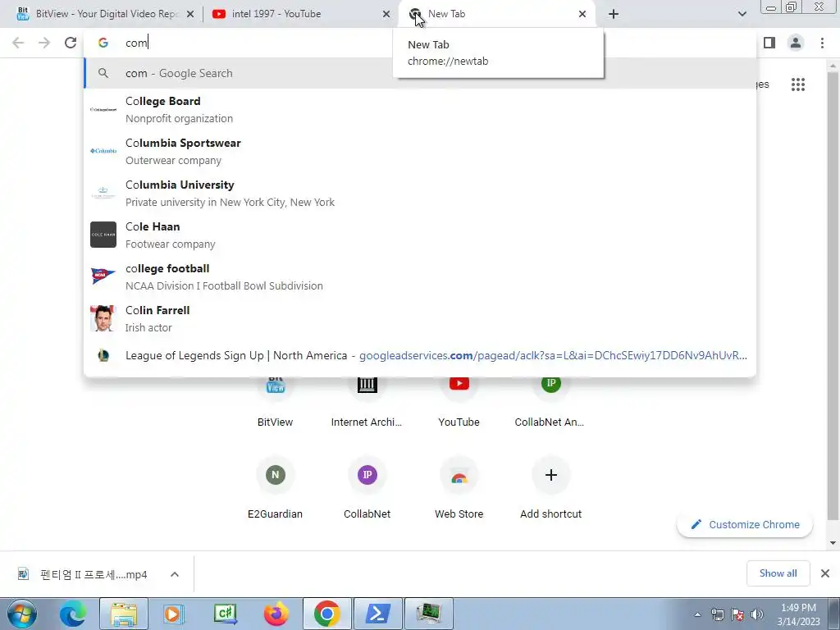Viewport: 840px width, 630px height.
Task: Open File Explorer from taskbar
Action: point(124,614)
